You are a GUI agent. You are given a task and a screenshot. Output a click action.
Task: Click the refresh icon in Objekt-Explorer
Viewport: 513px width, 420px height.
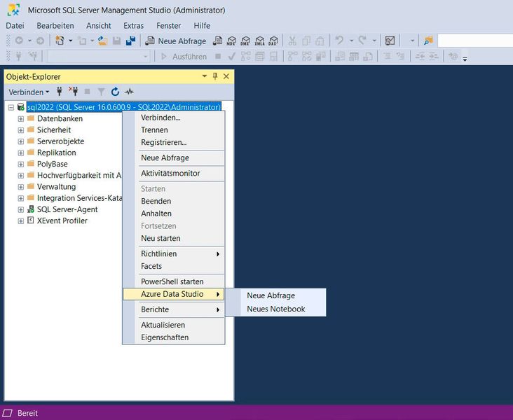pyautogui.click(x=115, y=92)
